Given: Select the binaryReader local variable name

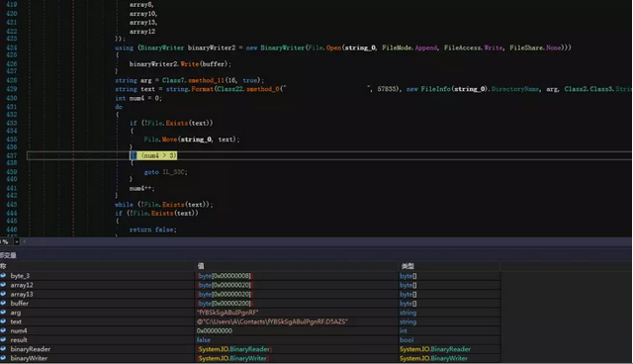Looking at the screenshot, I should 31,349.
